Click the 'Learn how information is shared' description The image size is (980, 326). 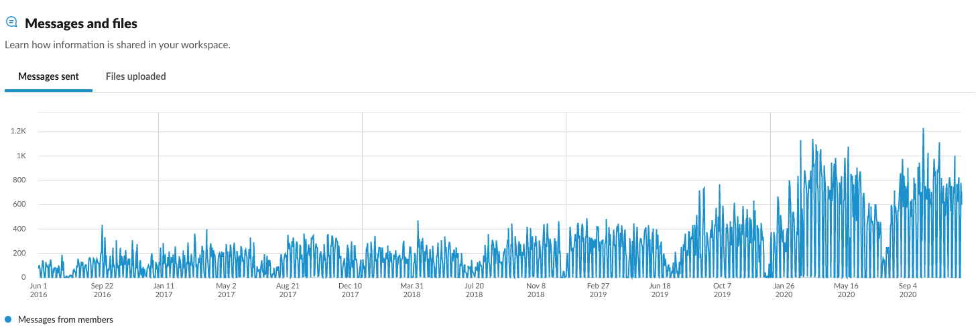pos(117,46)
